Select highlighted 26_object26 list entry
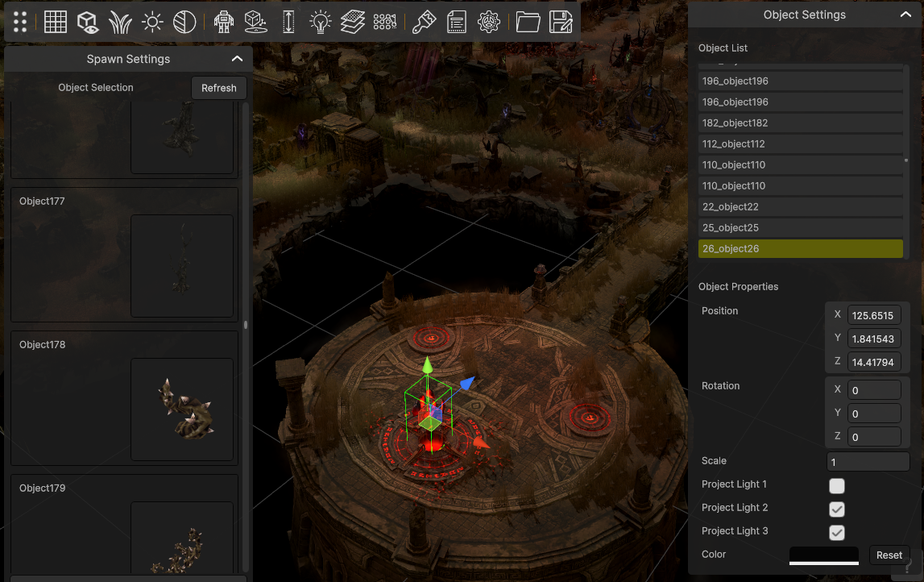 coord(800,249)
